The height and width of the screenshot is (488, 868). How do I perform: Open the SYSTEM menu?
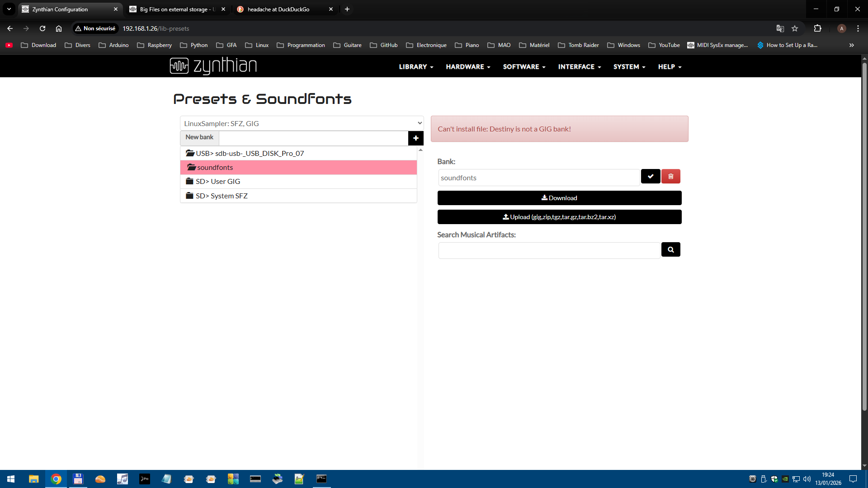coord(629,67)
